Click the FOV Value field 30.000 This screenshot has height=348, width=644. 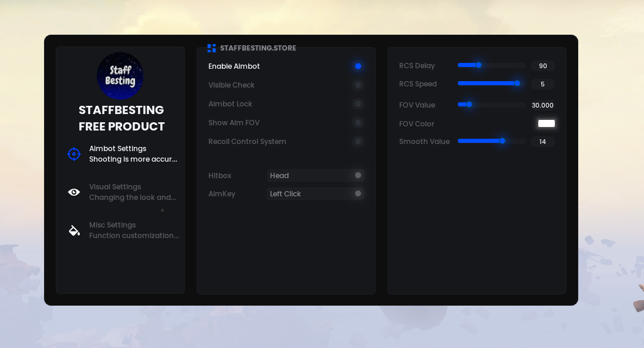(x=542, y=105)
